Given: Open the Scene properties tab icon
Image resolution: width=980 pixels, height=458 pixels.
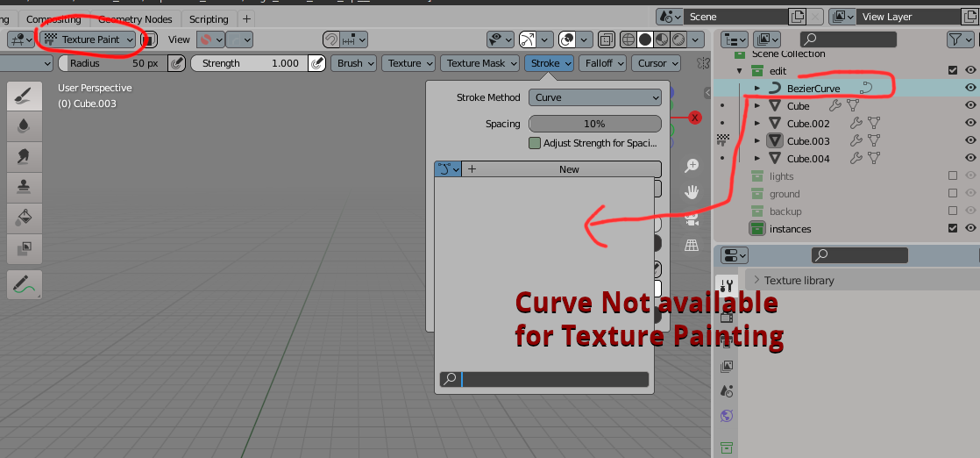Looking at the screenshot, I should coord(727,391).
